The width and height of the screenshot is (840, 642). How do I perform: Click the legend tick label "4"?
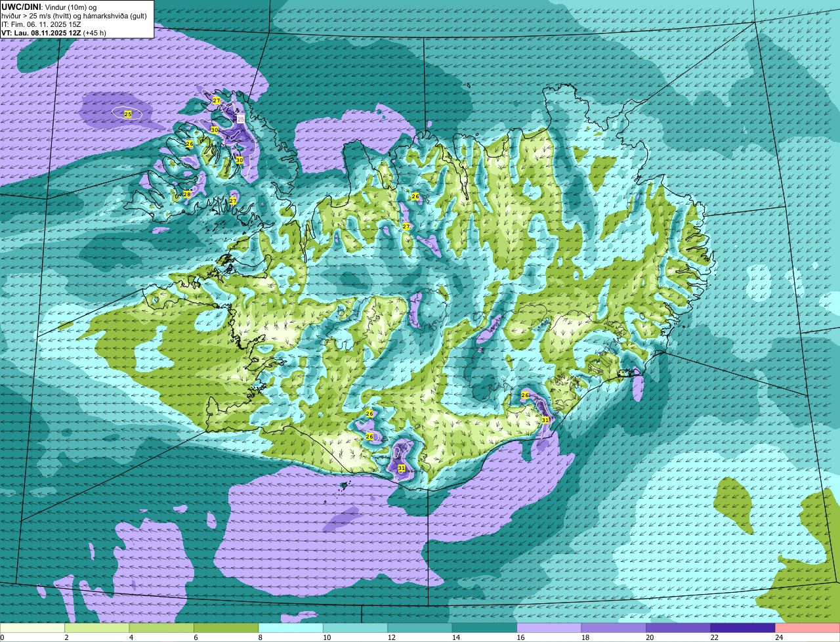(x=131, y=637)
